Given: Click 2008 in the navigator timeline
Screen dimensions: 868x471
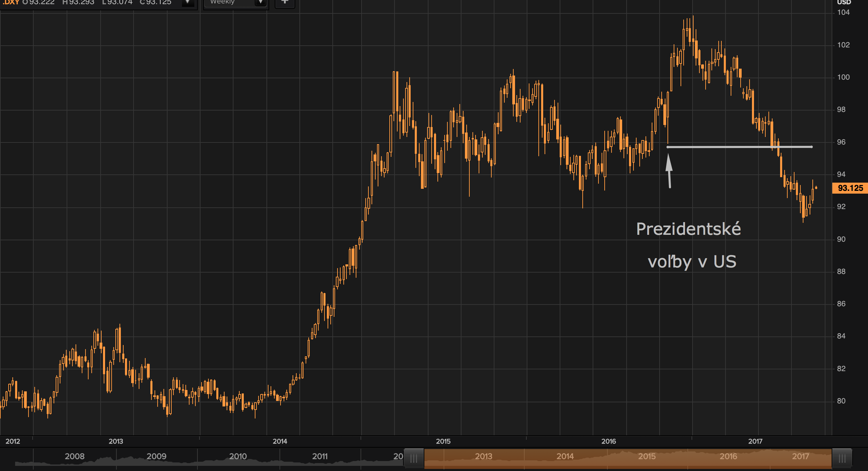Looking at the screenshot, I should coord(75,456).
